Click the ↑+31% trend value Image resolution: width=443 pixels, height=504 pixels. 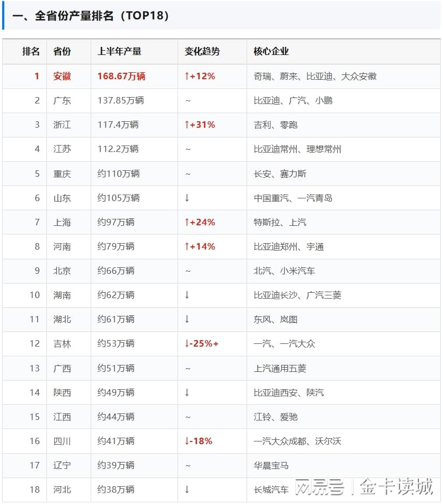point(200,125)
